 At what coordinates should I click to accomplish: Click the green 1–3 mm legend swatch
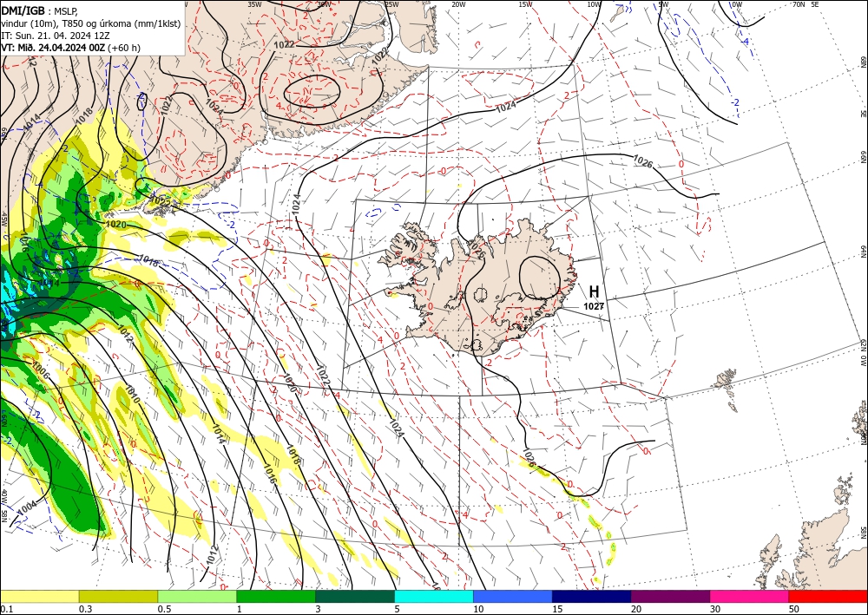[276, 596]
